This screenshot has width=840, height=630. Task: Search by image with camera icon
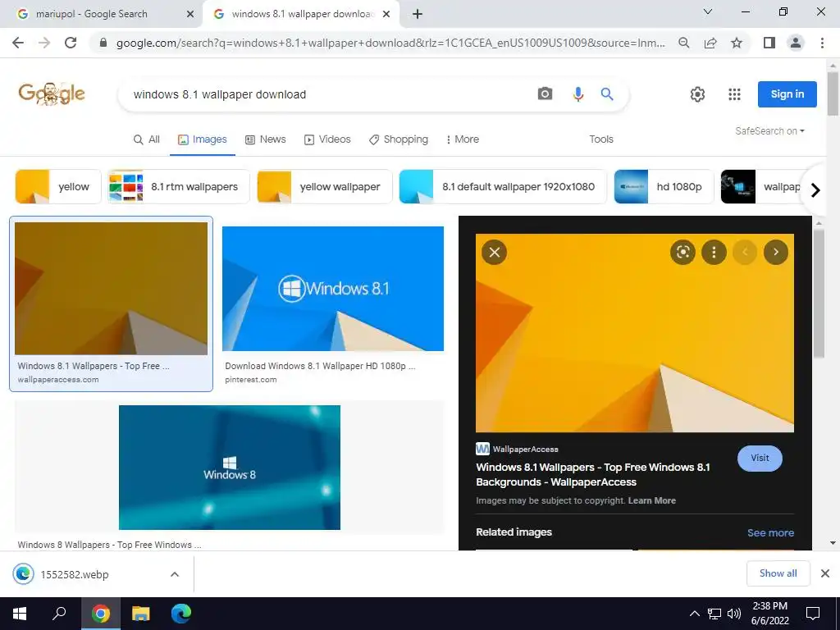tap(545, 94)
